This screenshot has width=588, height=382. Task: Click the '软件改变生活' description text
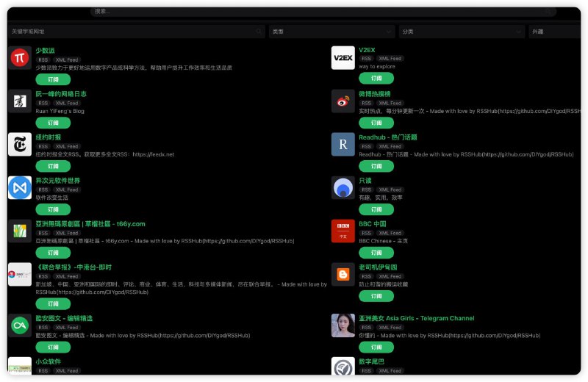pos(52,198)
